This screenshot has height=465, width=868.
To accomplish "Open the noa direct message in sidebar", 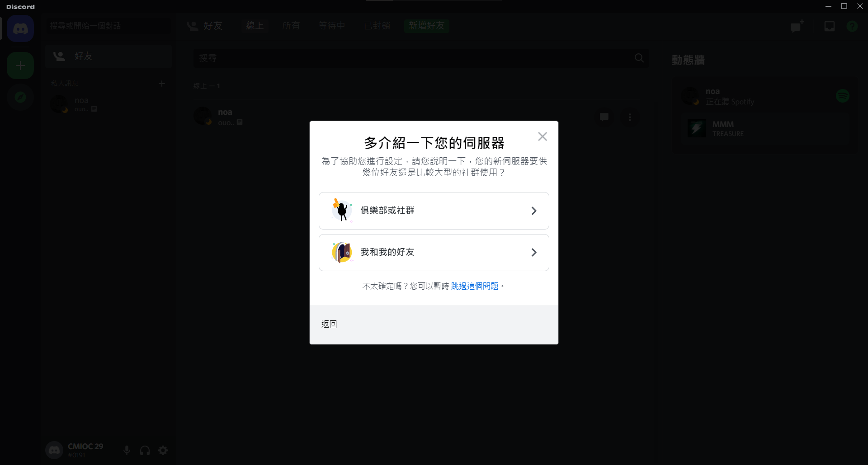I will 108,104.
